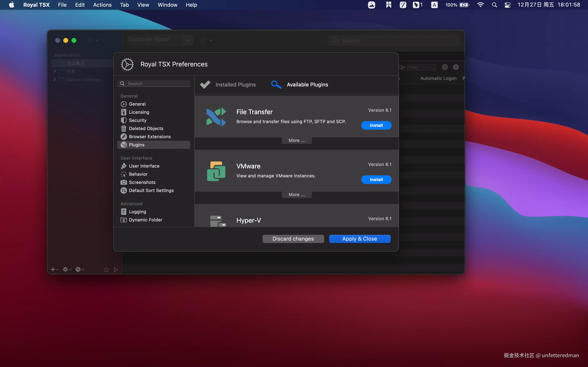Click Apply & Close button
This screenshot has width=588, height=367.
tap(359, 239)
